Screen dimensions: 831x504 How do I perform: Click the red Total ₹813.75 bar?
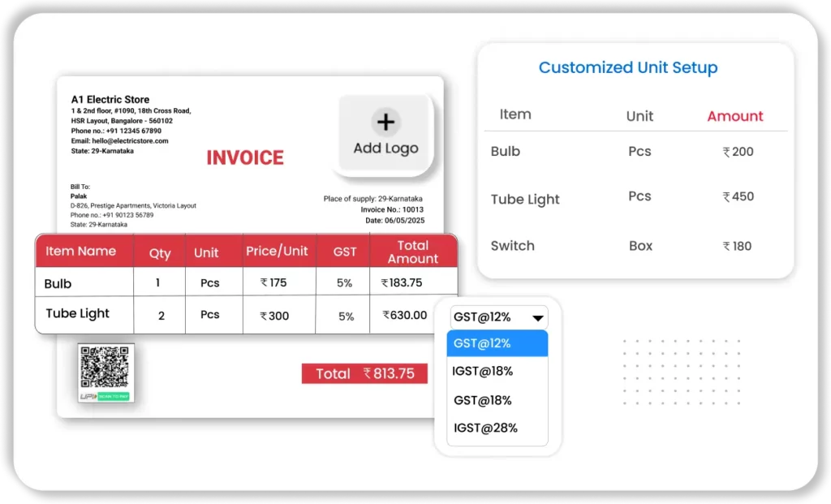364,373
